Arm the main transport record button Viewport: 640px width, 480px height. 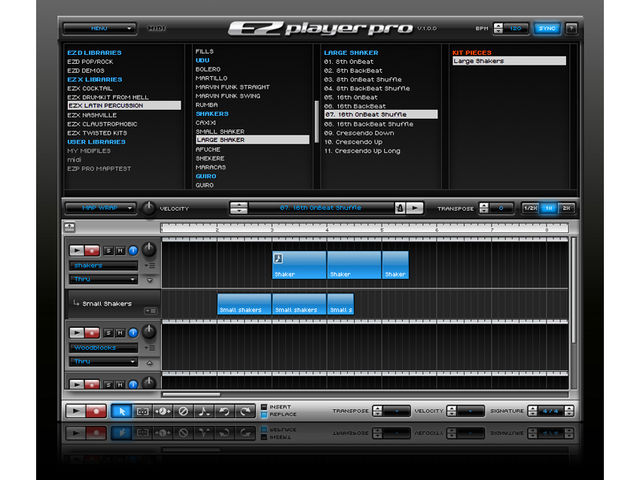click(x=96, y=411)
